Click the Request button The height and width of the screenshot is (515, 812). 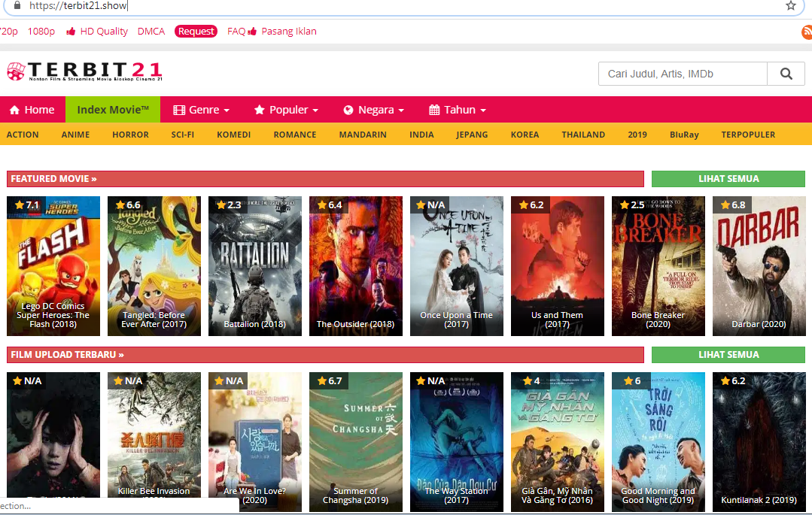[196, 32]
